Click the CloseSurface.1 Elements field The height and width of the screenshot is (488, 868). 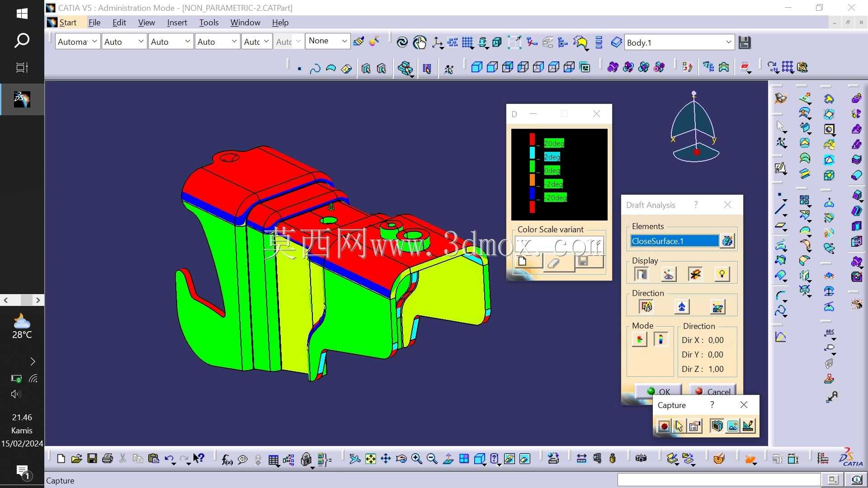(x=675, y=241)
